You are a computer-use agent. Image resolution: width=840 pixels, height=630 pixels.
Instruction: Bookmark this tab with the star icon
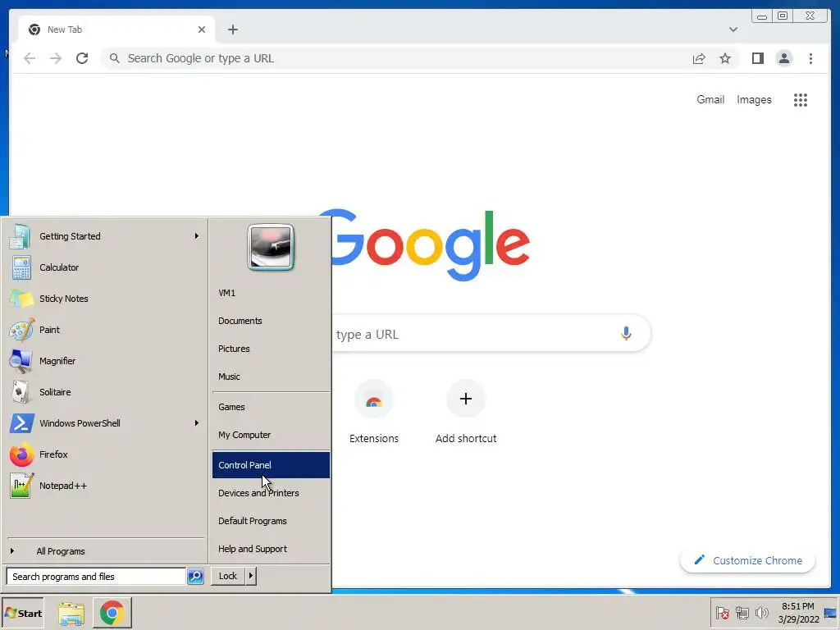click(x=725, y=58)
